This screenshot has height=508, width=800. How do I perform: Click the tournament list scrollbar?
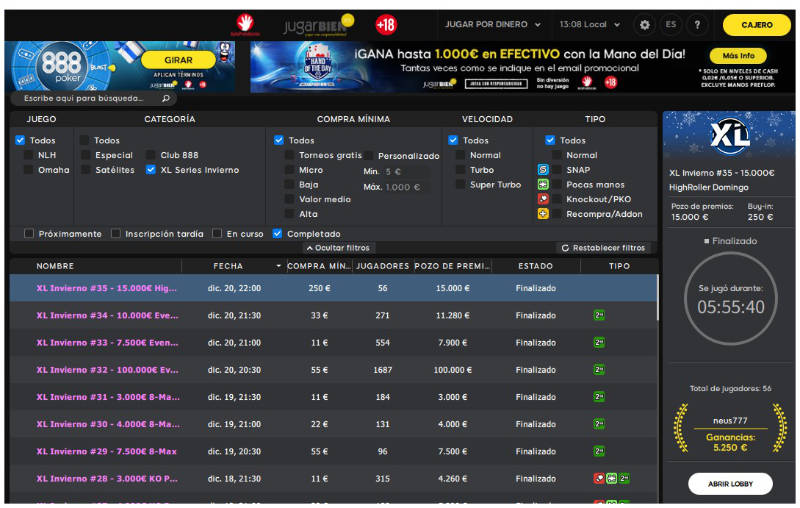[x=657, y=298]
